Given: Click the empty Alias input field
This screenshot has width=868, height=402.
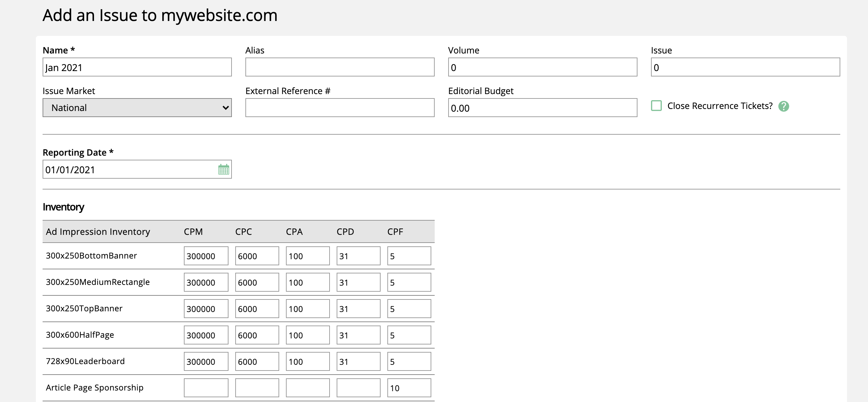Looking at the screenshot, I should 340,67.
